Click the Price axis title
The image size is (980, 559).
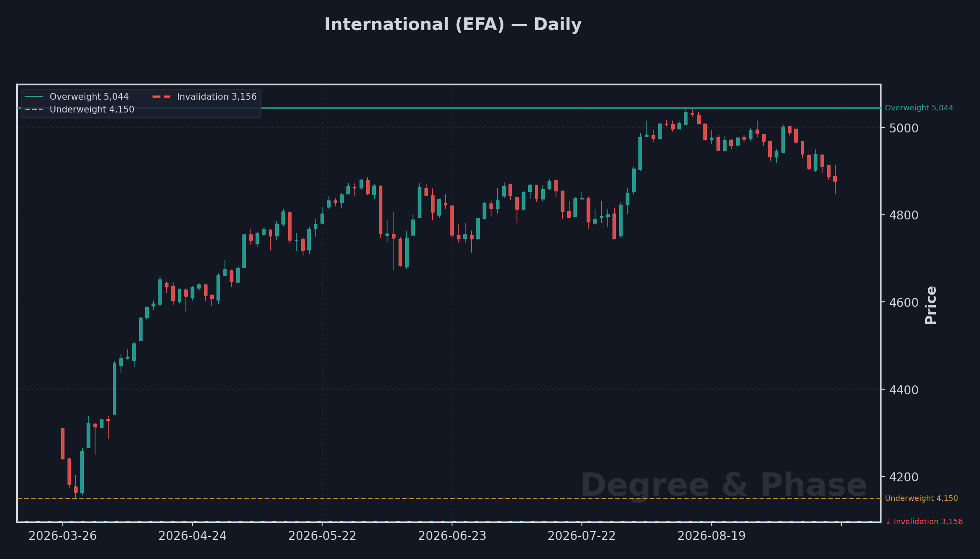pyautogui.click(x=931, y=305)
